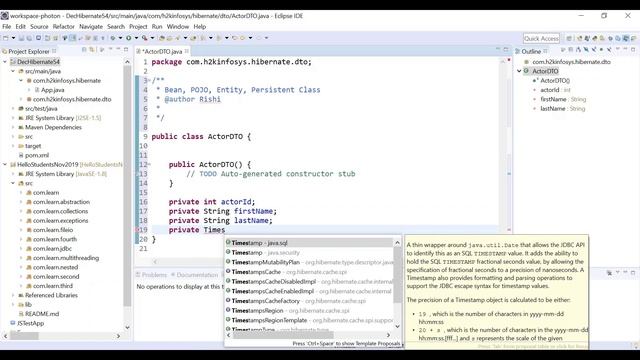Expand com.h2kinfosys.hibernate.dto package
Image resolution: width=640 pixels, height=360 pixels.
21,99
